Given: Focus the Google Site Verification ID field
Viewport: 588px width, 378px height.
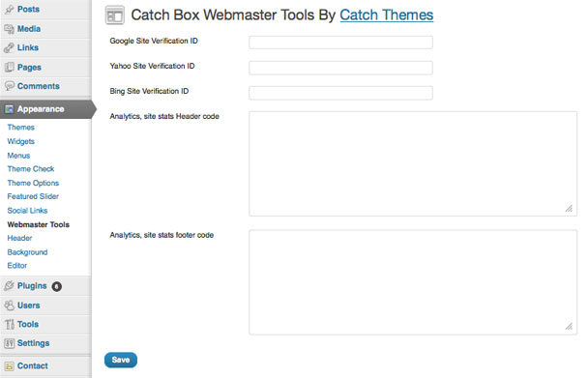Looking at the screenshot, I should pyautogui.click(x=340, y=43).
